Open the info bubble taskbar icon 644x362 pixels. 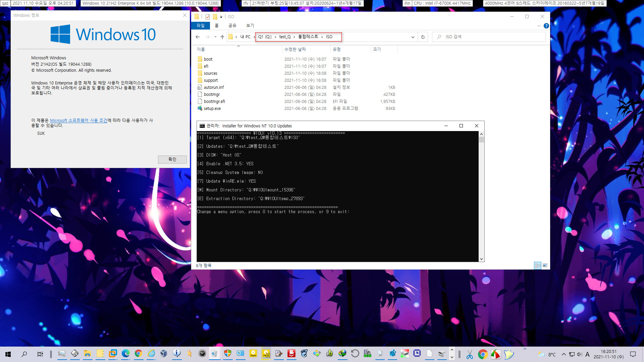[177, 354]
